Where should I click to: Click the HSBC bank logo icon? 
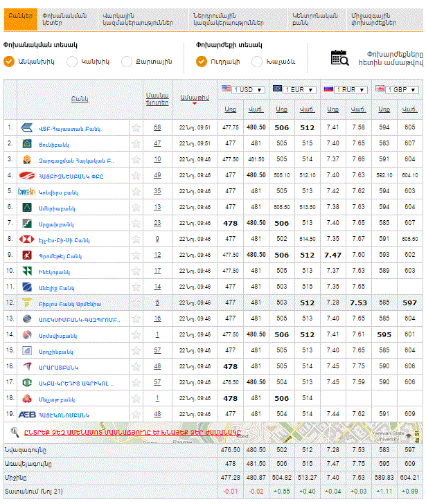(x=27, y=239)
